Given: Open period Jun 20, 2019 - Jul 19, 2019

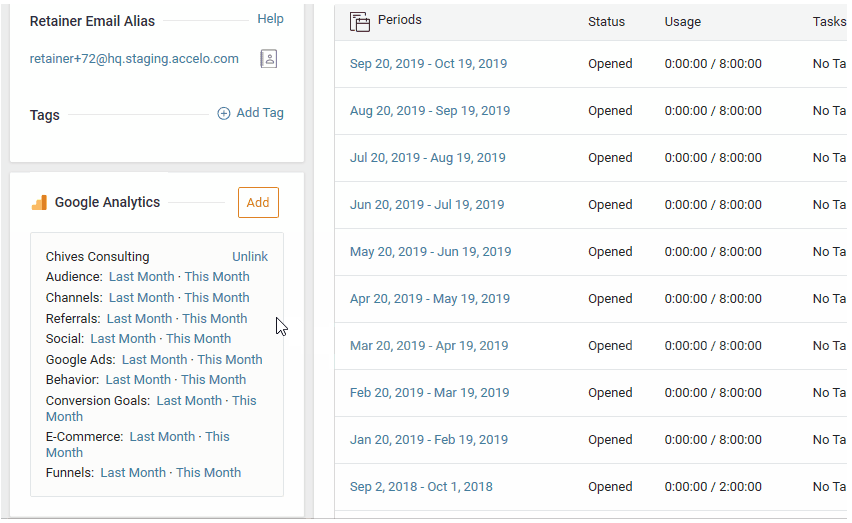Looking at the screenshot, I should (x=427, y=205).
